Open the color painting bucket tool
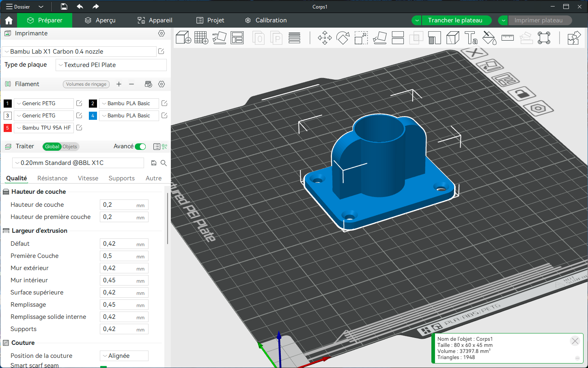The width and height of the screenshot is (588, 368). 489,38
